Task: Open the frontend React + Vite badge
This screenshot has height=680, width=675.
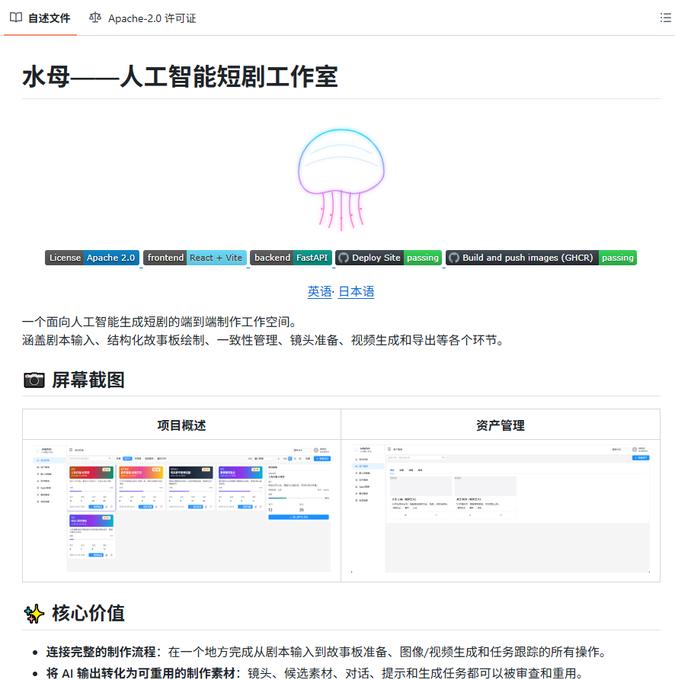Action: 195,258
